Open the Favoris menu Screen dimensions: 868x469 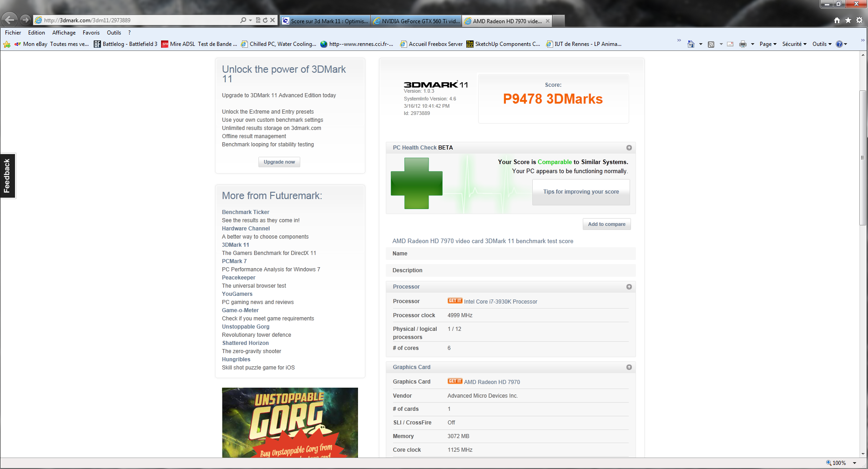[x=91, y=33]
